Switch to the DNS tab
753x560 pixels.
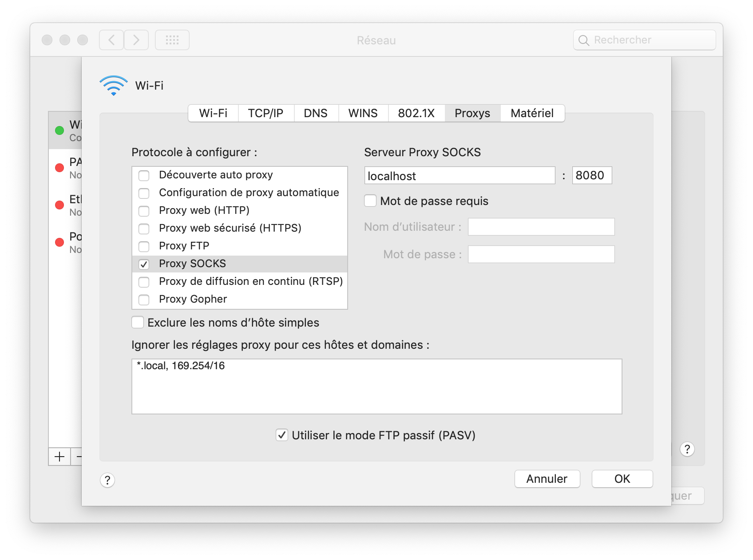click(x=316, y=113)
